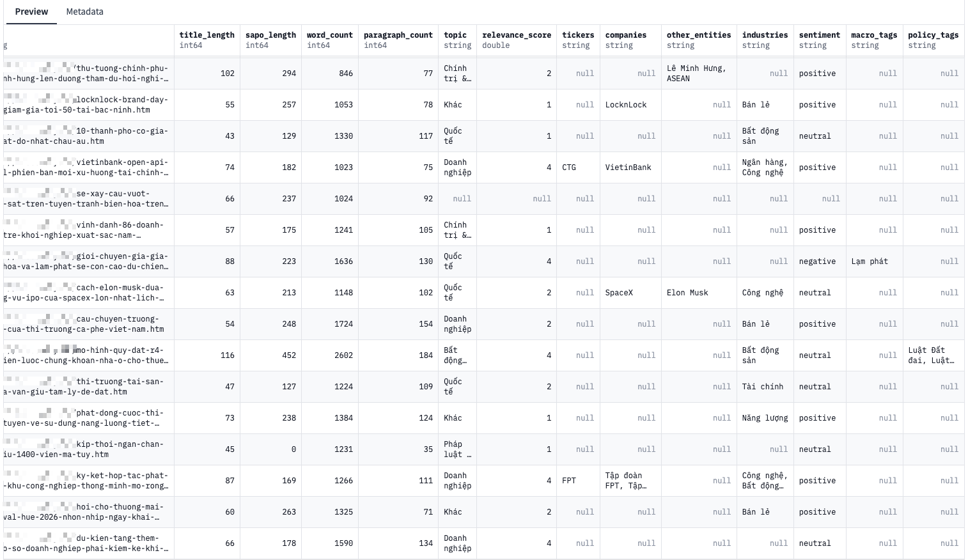Select the tickers column header
968x560 pixels.
tap(578, 40)
